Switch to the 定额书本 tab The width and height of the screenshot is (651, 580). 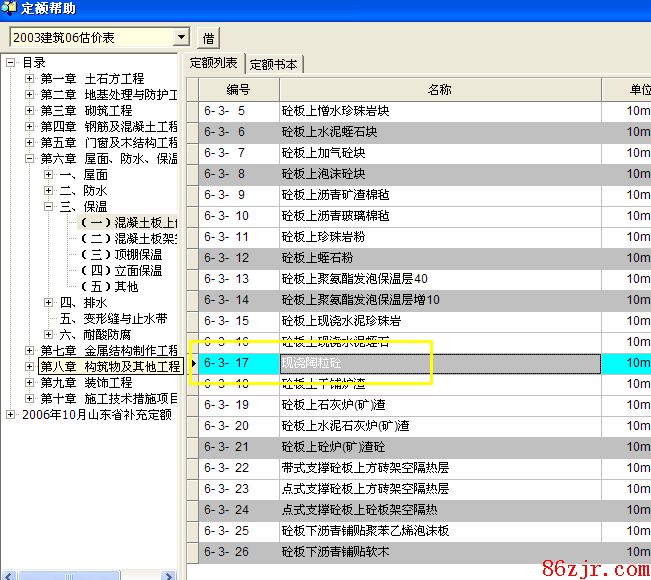point(273,64)
